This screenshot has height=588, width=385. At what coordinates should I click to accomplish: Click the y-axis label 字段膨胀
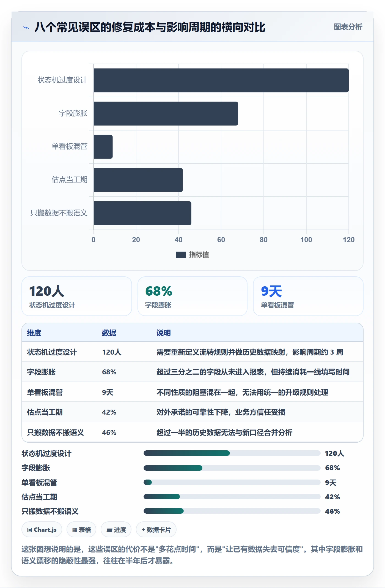(73, 113)
